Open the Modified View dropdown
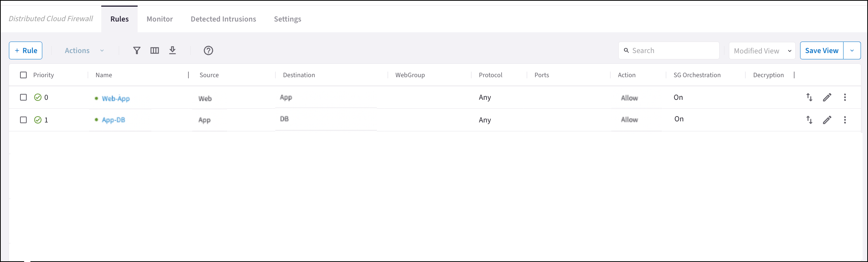 pyautogui.click(x=762, y=51)
